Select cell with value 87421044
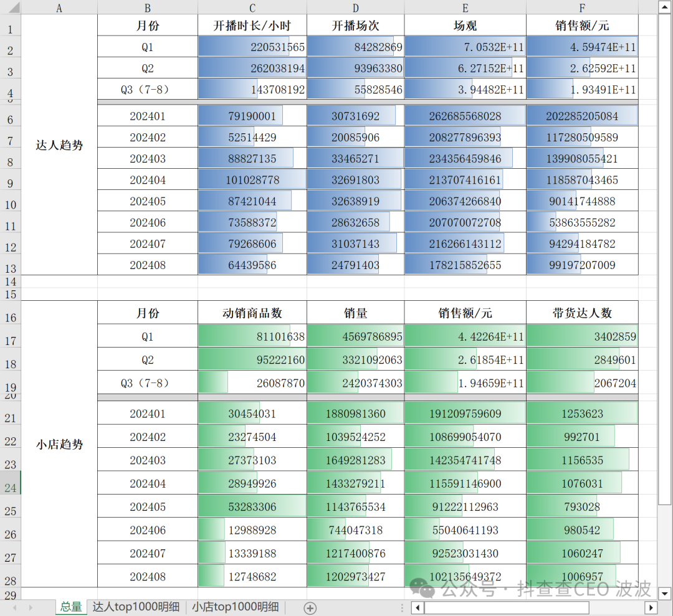 pos(252,201)
